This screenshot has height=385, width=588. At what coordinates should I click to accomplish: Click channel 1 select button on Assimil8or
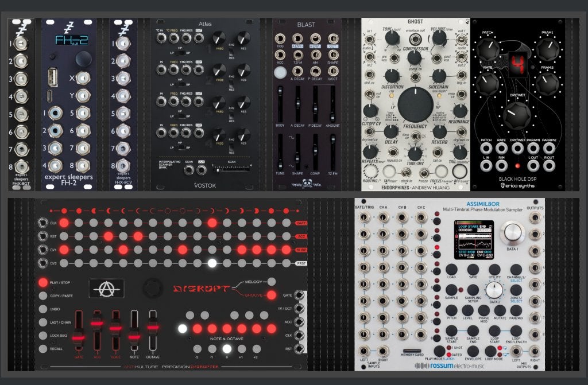point(437,221)
